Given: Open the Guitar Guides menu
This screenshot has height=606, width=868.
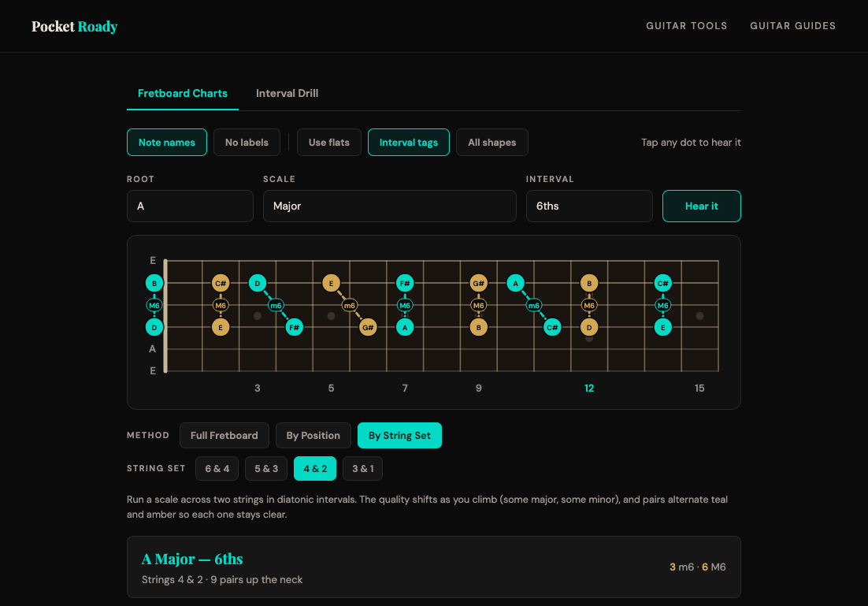Looking at the screenshot, I should pos(792,26).
